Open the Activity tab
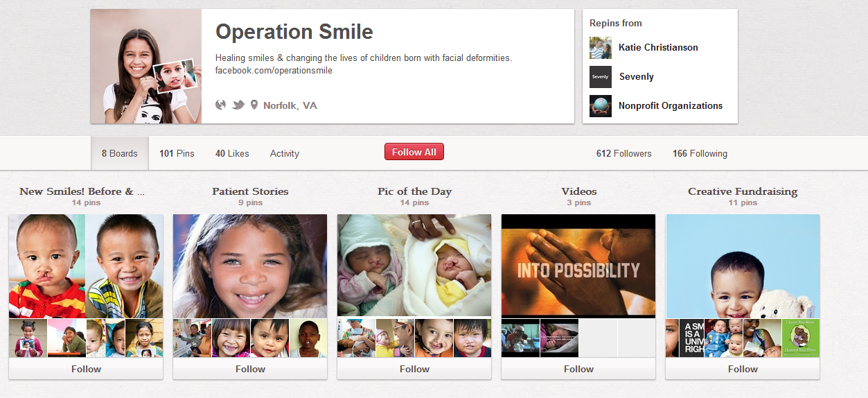Viewport: 868px width, 398px height. (x=285, y=153)
